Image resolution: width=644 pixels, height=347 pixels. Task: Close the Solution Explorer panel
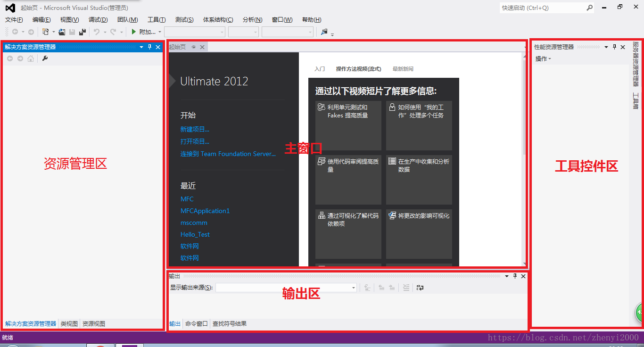158,47
